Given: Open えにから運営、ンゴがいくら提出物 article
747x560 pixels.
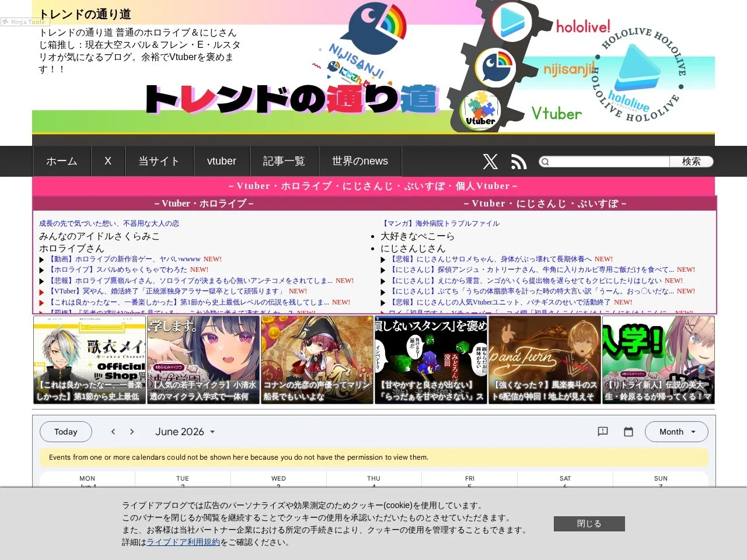Looking at the screenshot, I should click(x=525, y=281).
